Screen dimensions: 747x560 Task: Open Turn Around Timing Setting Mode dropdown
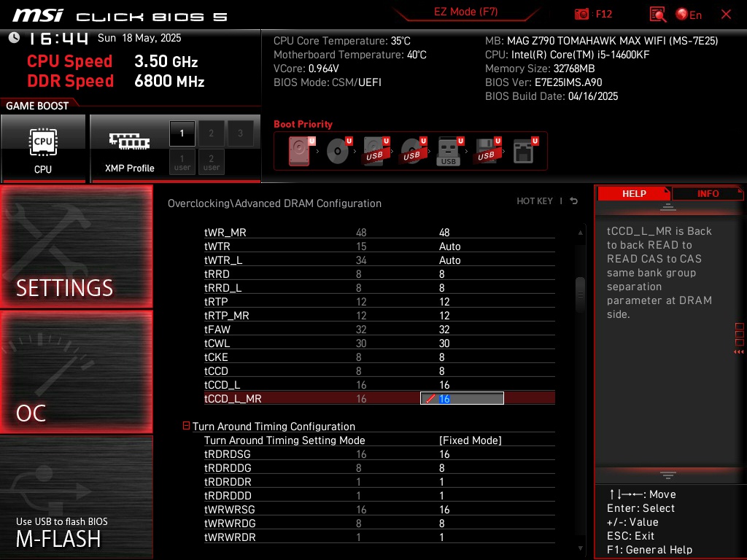pos(470,440)
